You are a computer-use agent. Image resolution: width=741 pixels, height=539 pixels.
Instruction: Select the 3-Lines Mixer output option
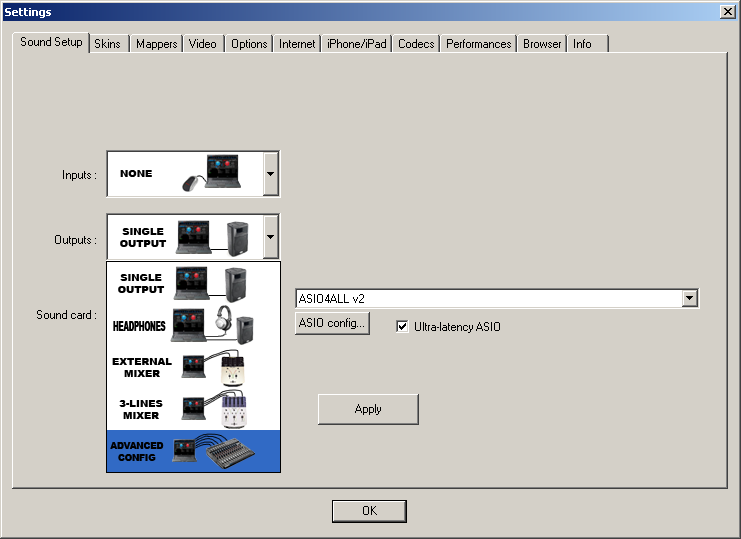click(193, 409)
